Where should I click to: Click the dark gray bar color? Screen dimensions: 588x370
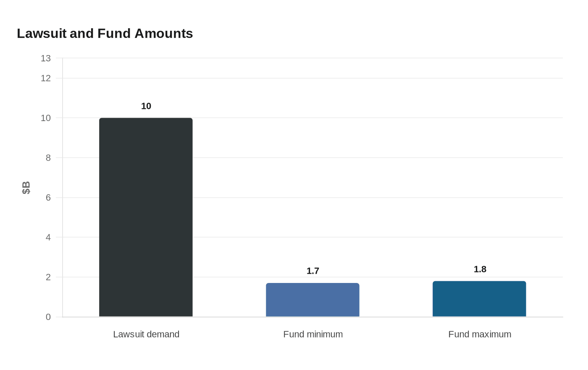[x=146, y=217]
